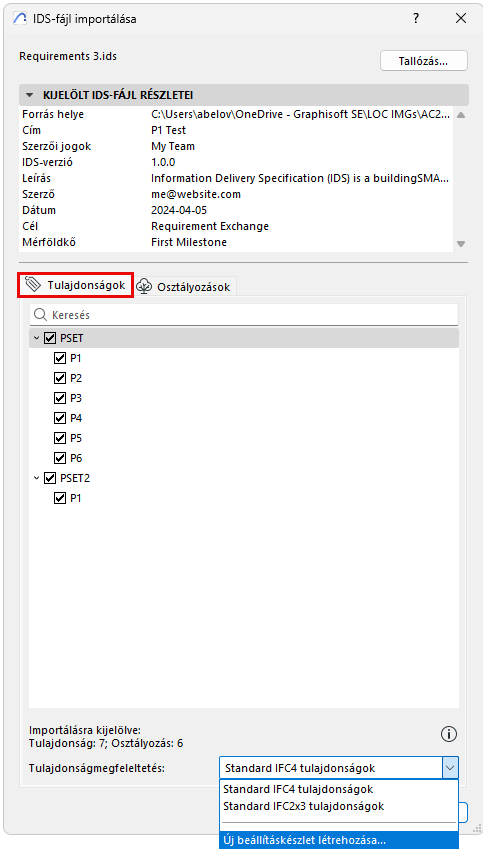The height and width of the screenshot is (851, 483).
Task: Uncheck the P6 property checkbox
Action: pyautogui.click(x=60, y=458)
